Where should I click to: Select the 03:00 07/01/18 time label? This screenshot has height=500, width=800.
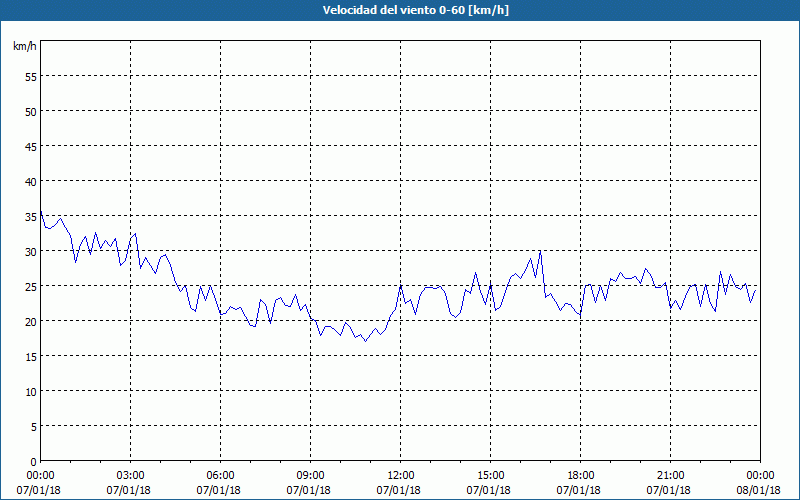(129, 483)
